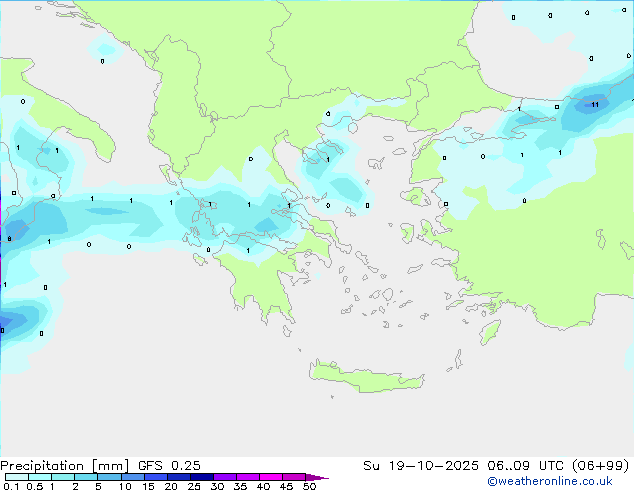The height and width of the screenshot is (490, 634).
Task: Pick the legend swatch between 15 and 20
Action: coord(155,477)
